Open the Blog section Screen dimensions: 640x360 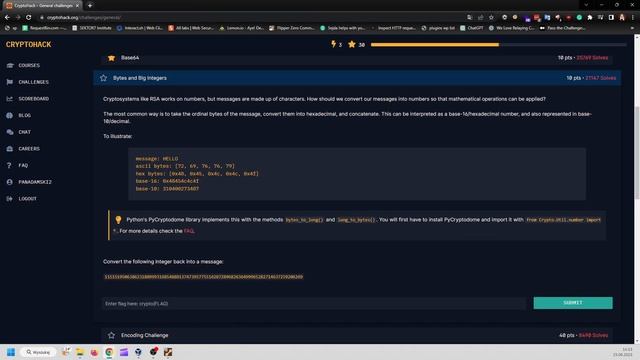click(24, 116)
